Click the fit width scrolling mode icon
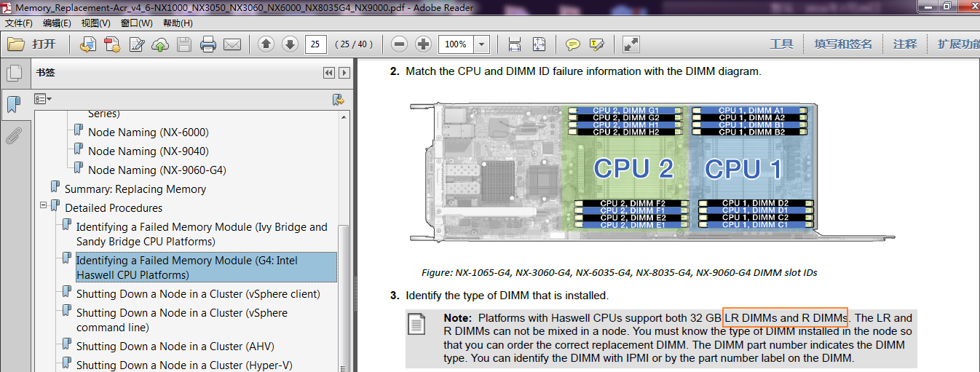 pos(515,44)
